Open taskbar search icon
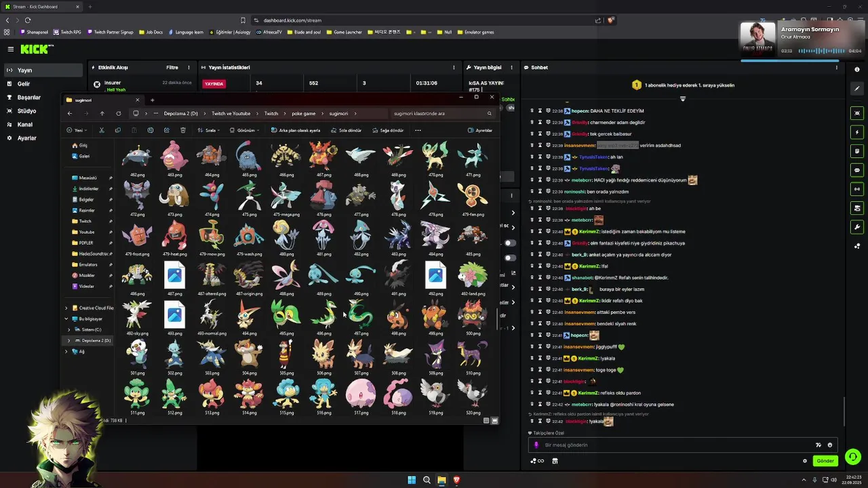Viewport: 868px width, 488px height. point(427,480)
